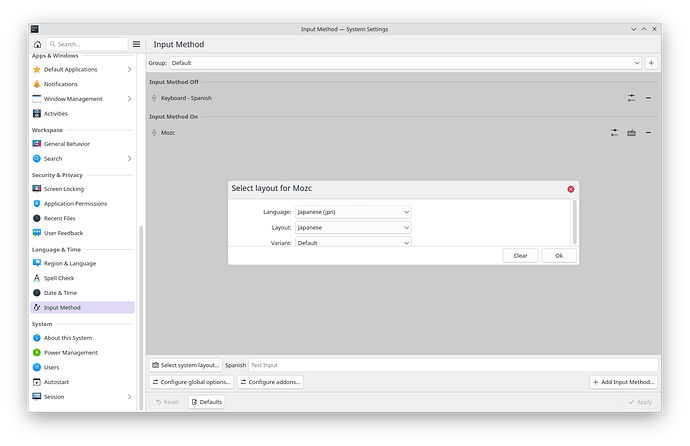
Task: Open the Autostart settings page
Action: click(x=82, y=382)
